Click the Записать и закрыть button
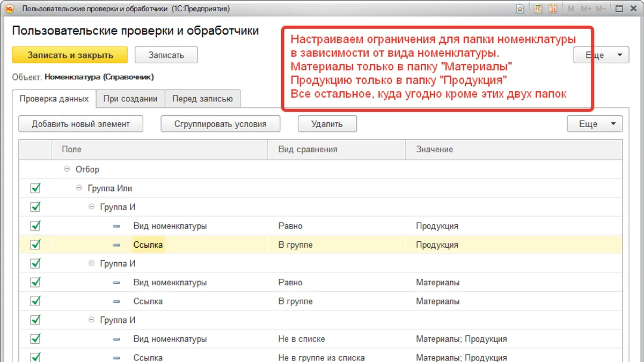The image size is (644, 362). click(x=70, y=55)
